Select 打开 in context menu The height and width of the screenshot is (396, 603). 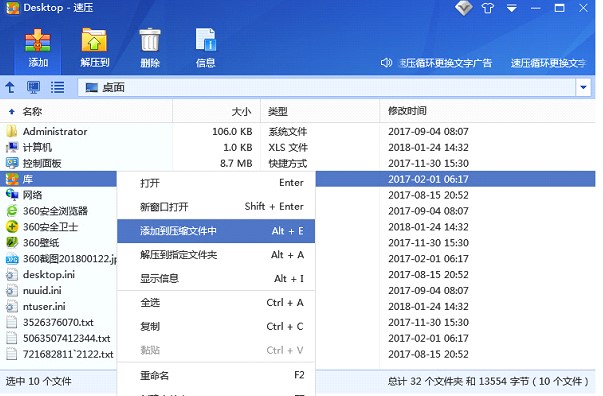pos(216,183)
